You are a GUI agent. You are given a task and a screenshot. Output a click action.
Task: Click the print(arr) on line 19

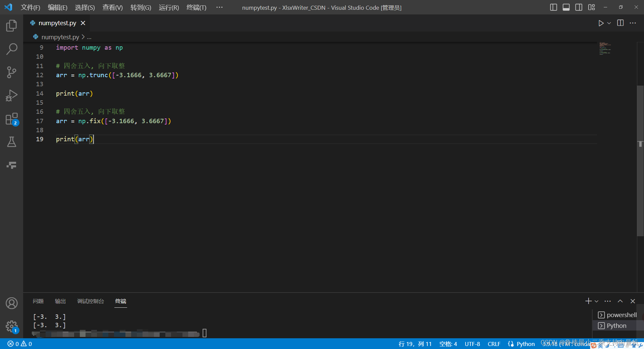(x=74, y=139)
